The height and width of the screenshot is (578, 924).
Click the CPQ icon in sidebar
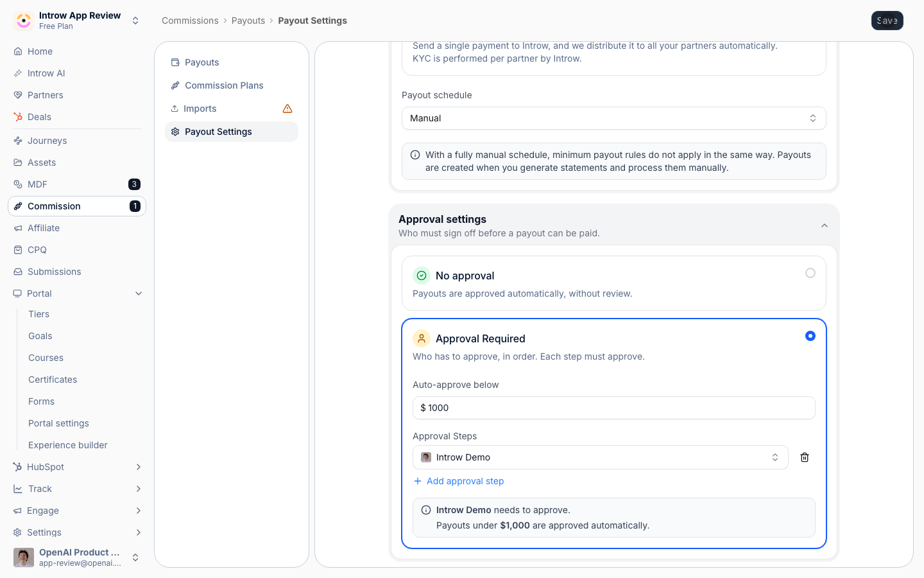coord(18,250)
